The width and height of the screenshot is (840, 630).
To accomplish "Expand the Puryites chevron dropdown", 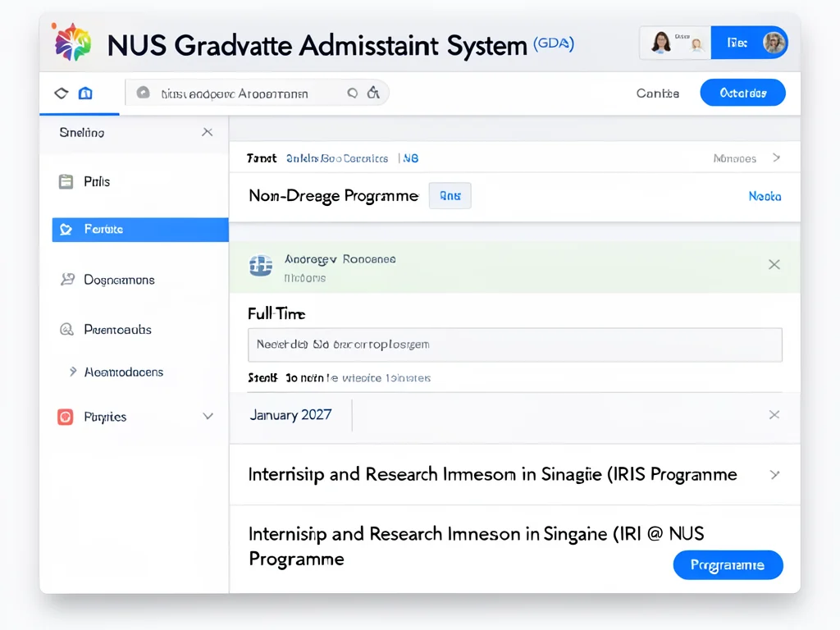I will click(208, 417).
